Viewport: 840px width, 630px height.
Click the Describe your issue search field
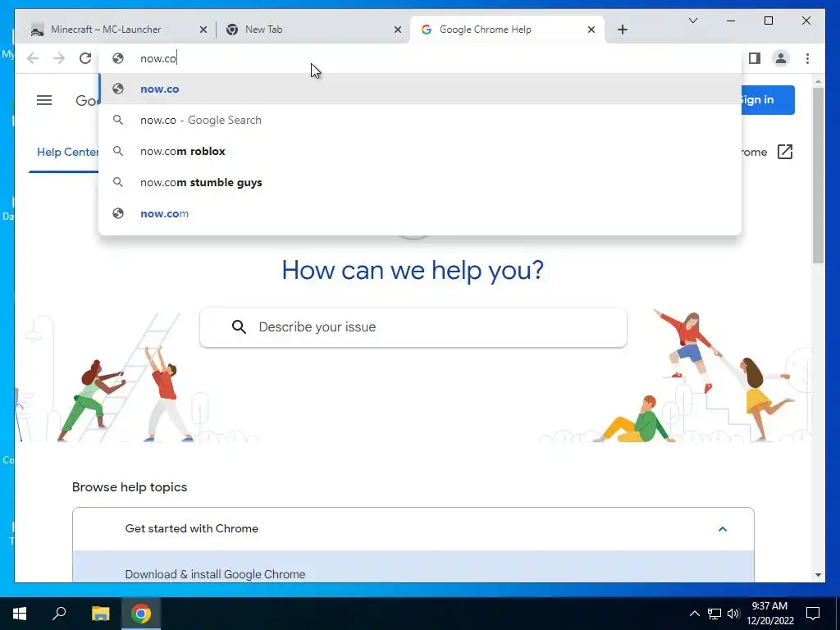[413, 327]
